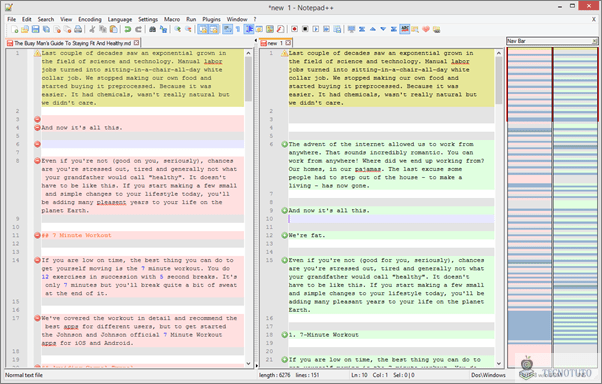The image size is (602, 384).
Task: Toggle the Word Wrap toolbar button
Action: 227,29
